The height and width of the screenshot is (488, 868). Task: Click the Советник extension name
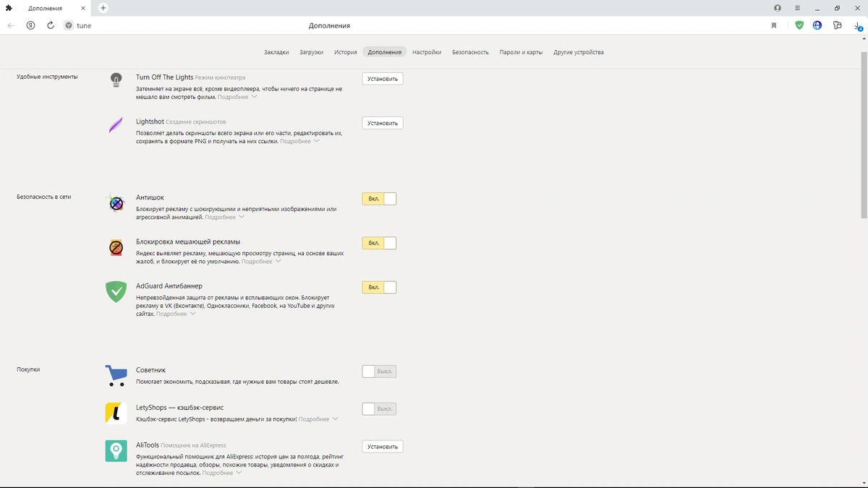[150, 370]
